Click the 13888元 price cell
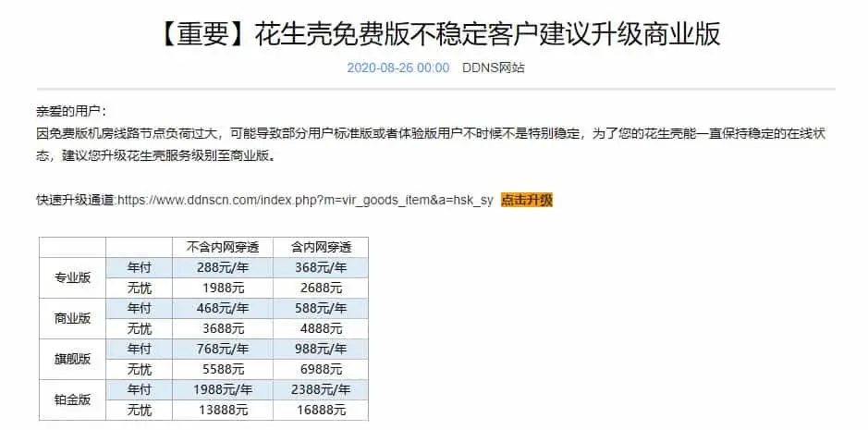The height and width of the screenshot is (430, 868). (x=223, y=410)
